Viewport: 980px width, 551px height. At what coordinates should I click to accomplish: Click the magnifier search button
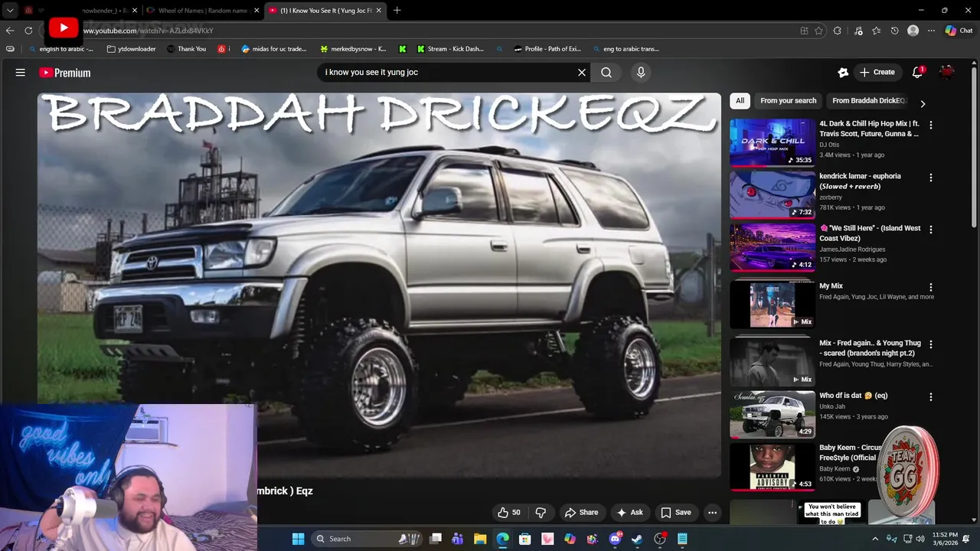click(606, 73)
